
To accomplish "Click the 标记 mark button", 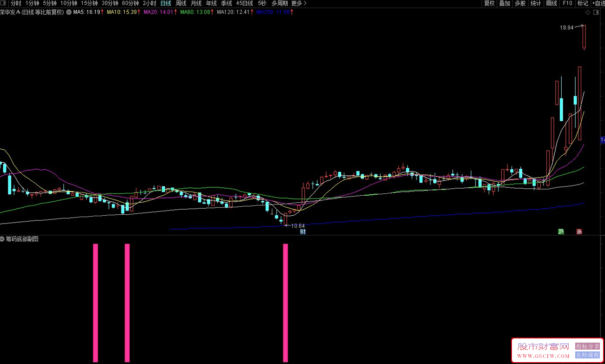I will point(583,3).
